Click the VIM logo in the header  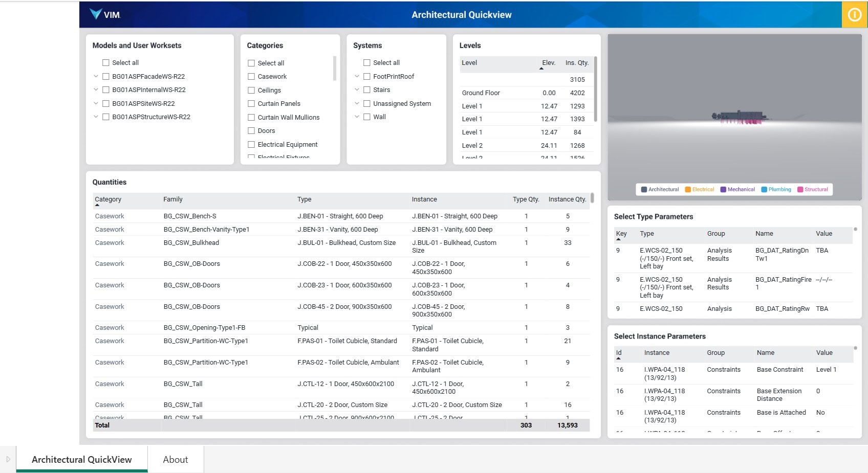point(104,14)
